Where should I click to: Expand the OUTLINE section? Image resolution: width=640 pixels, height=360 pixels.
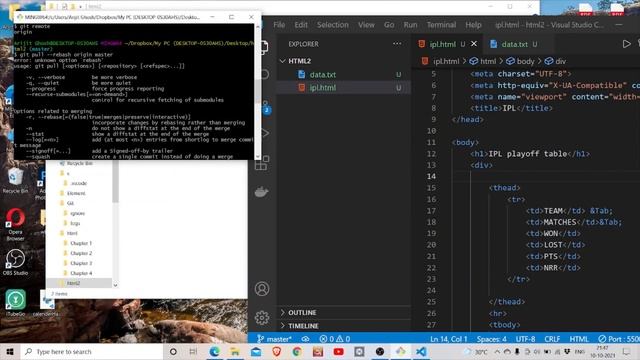tap(302, 313)
